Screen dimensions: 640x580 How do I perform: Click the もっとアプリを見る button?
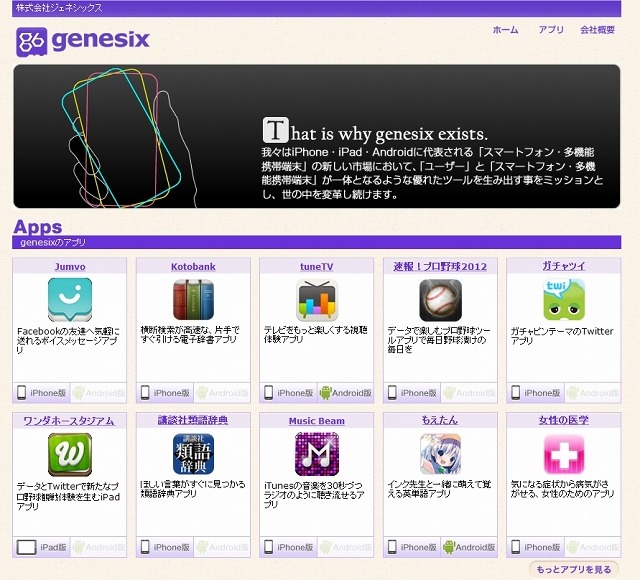pyautogui.click(x=574, y=569)
